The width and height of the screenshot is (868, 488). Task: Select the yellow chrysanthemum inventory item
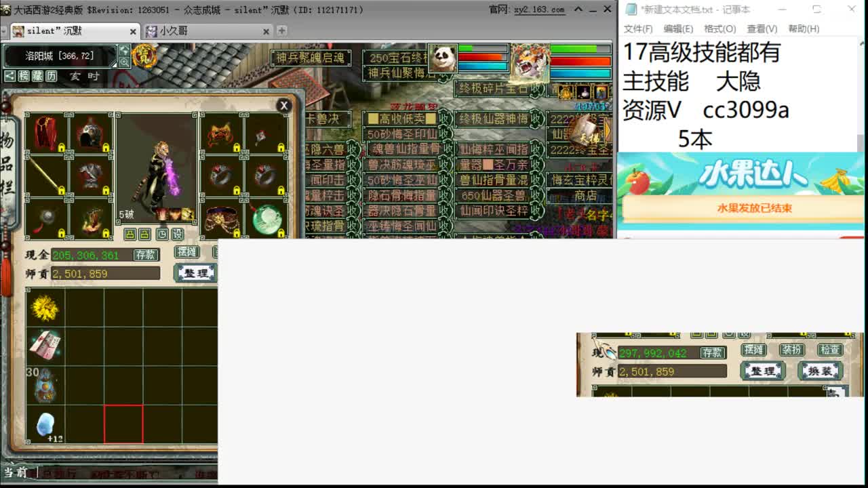[x=45, y=308]
